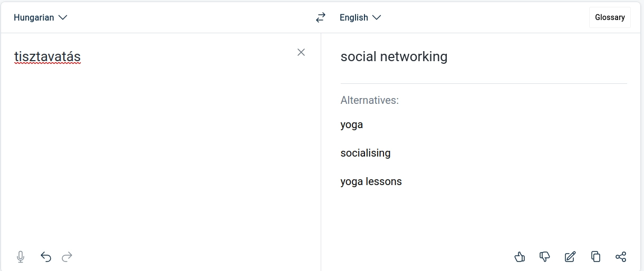
Task: Open the Hungarian source language dropdown
Action: 41,17
